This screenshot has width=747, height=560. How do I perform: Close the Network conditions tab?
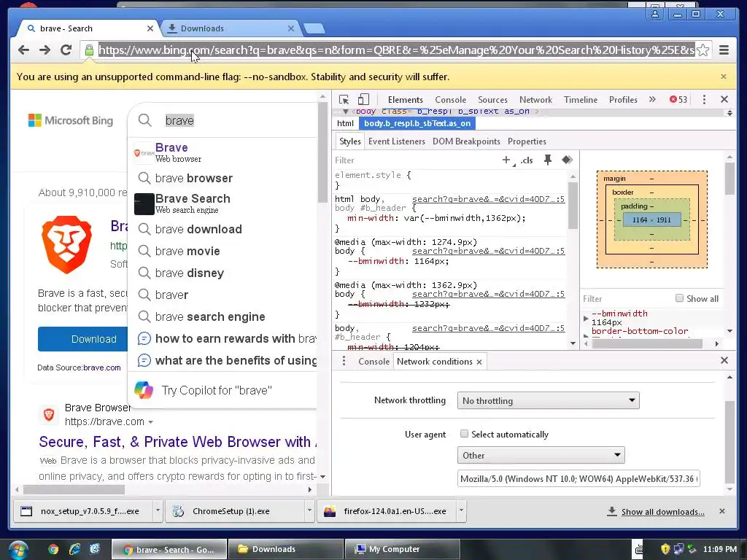coord(479,362)
